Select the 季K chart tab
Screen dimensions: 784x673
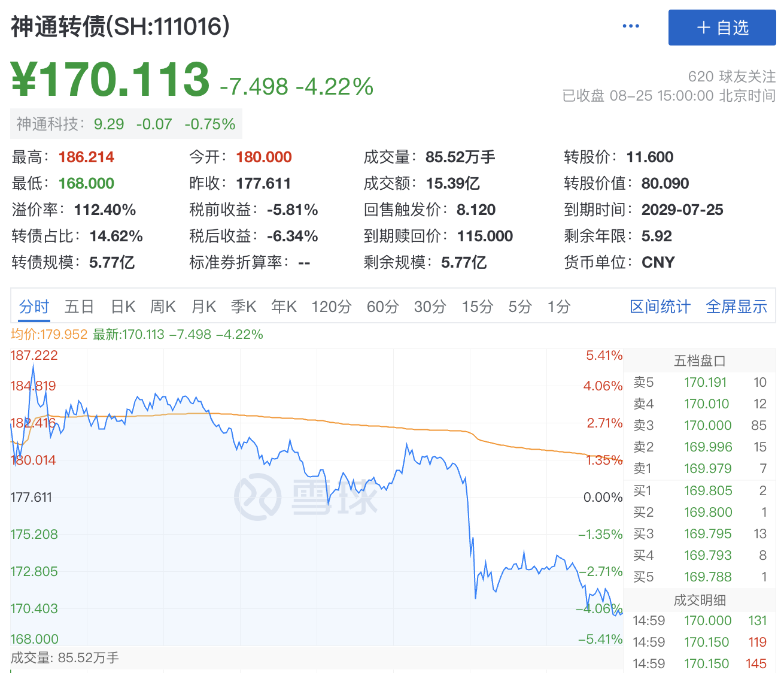(x=244, y=307)
